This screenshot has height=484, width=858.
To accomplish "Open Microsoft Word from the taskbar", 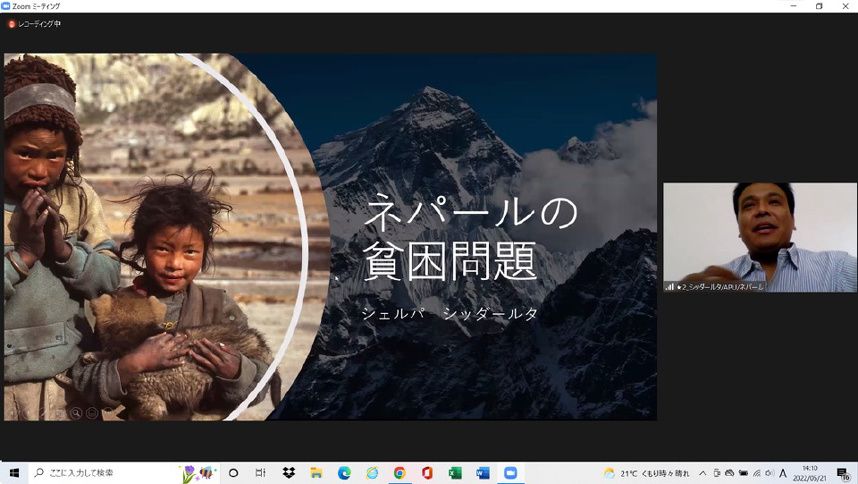I will (x=482, y=473).
